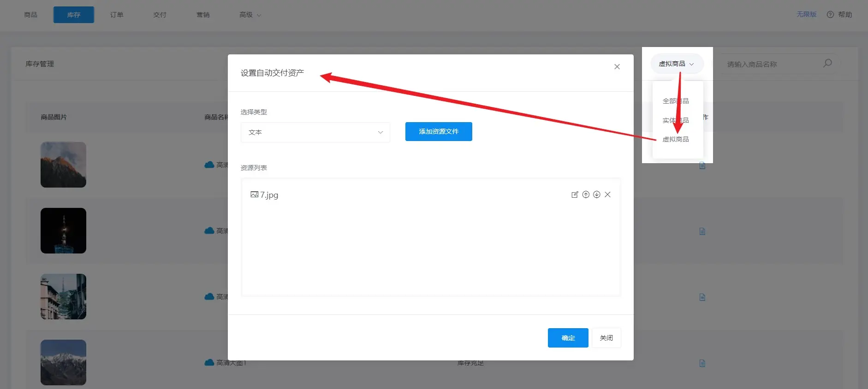The width and height of the screenshot is (868, 389).
Task: Click the 关闭 button
Action: tap(606, 338)
